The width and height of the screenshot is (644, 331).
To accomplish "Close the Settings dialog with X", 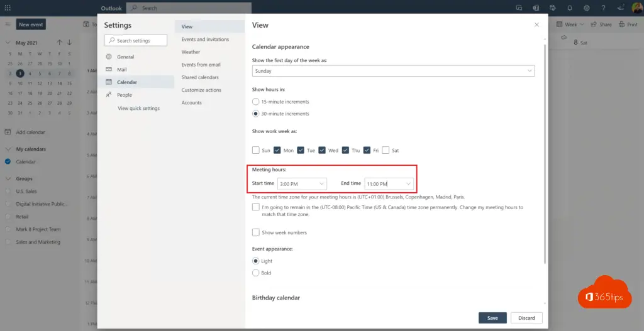I will [536, 24].
